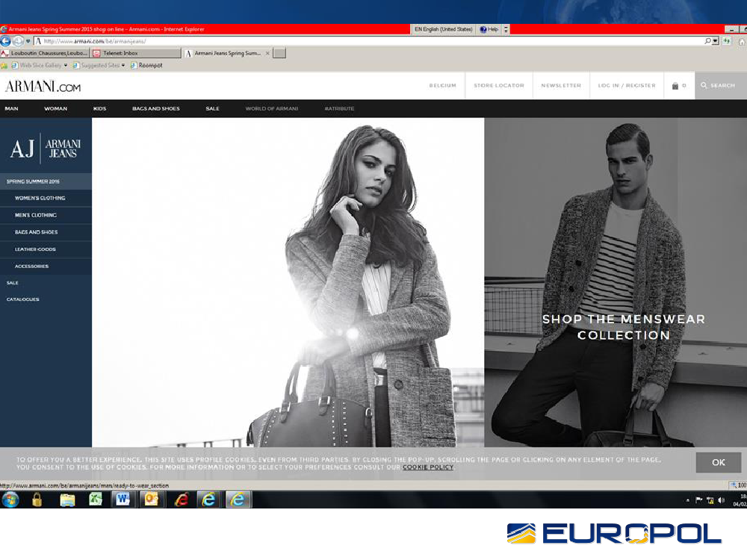
Task: Expand the Suggested Sites dropdown arrow
Action: pos(123,65)
